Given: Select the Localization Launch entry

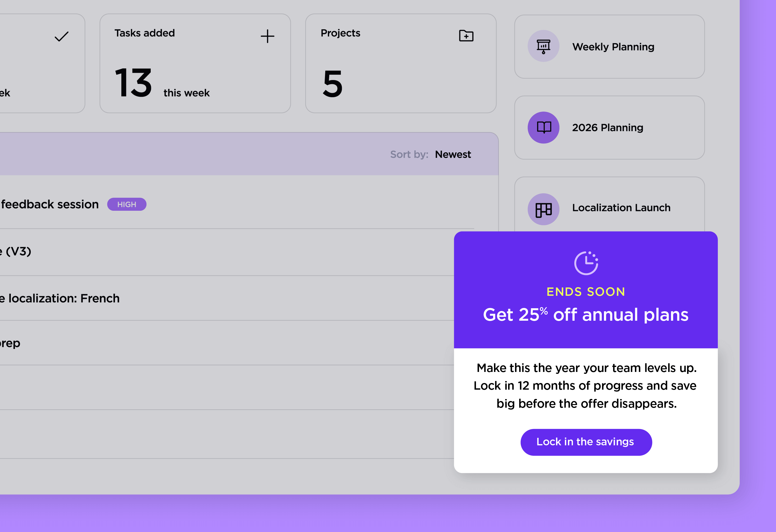Looking at the screenshot, I should (621, 208).
